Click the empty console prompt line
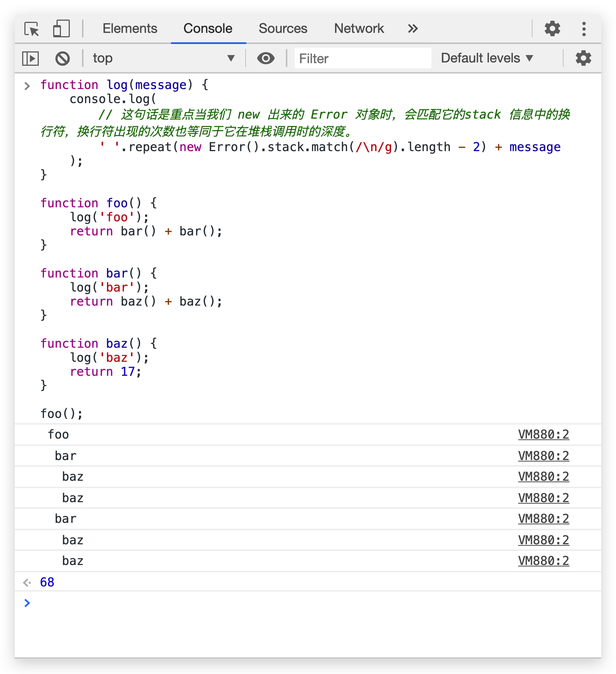Screen dimensions: 616x674 pos(295,603)
